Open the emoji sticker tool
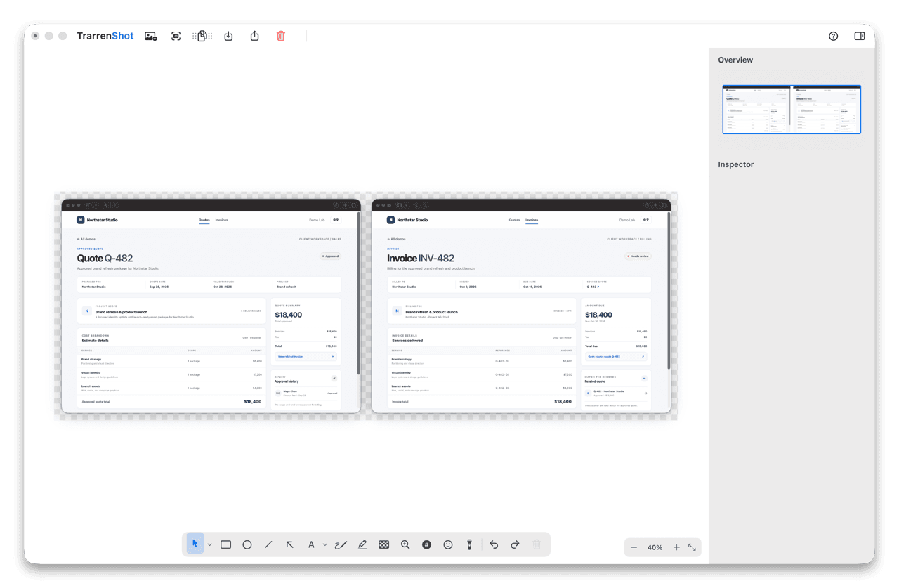Screen dimensions: 899x588 pyautogui.click(x=448, y=544)
